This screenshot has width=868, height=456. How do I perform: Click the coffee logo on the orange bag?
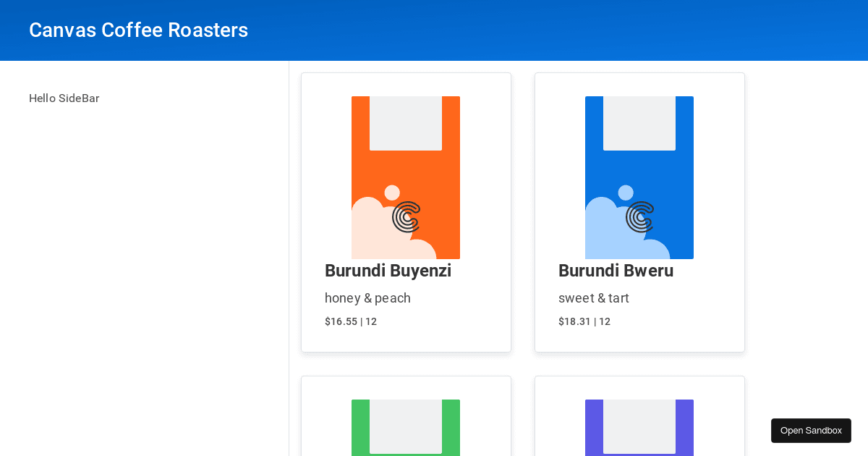(x=406, y=216)
